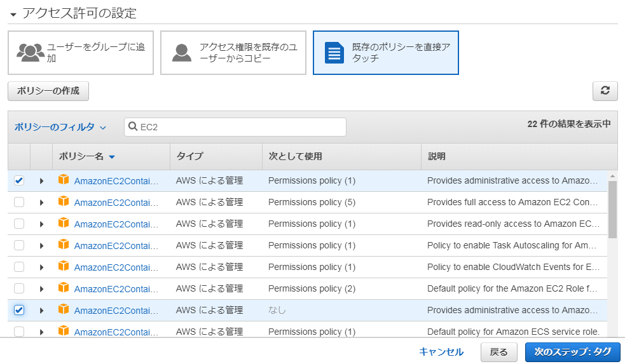This screenshot has width=625, height=364.
Task: Click Permissions policy (5) cell
Action: click(312, 202)
